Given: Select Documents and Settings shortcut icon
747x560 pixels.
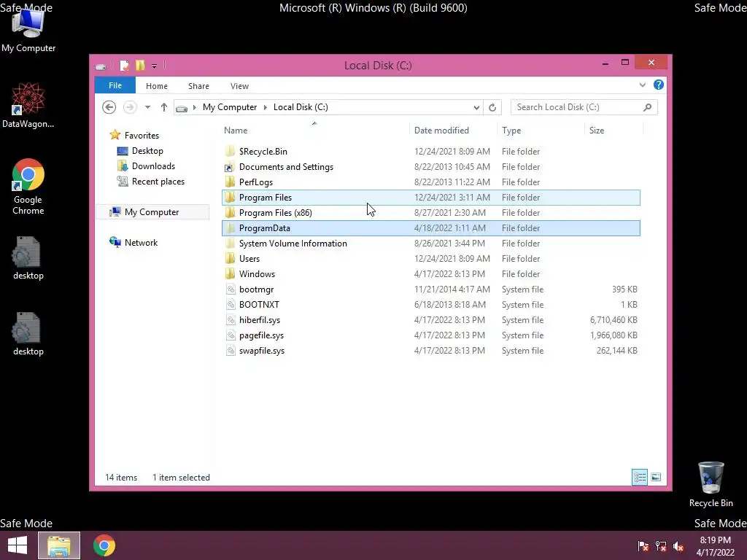Looking at the screenshot, I should point(230,167).
